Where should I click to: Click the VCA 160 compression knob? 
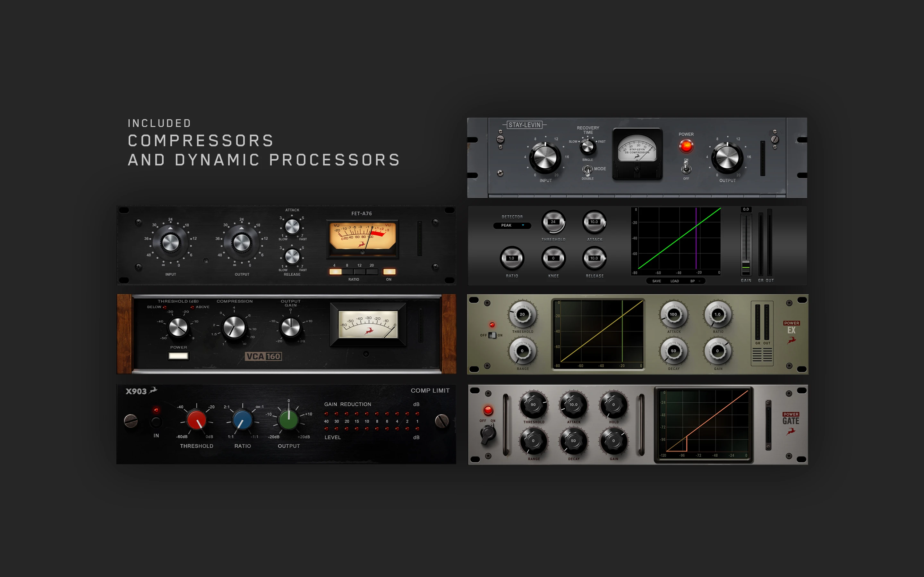click(234, 327)
